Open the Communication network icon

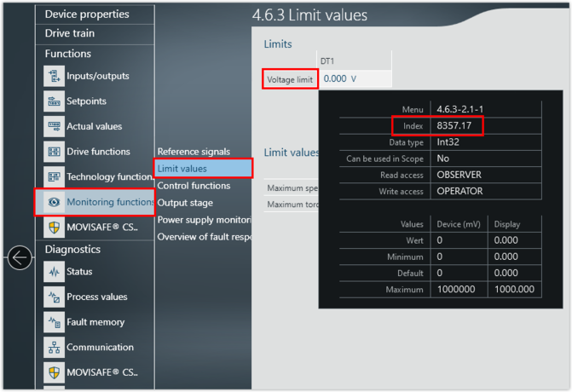tap(55, 348)
